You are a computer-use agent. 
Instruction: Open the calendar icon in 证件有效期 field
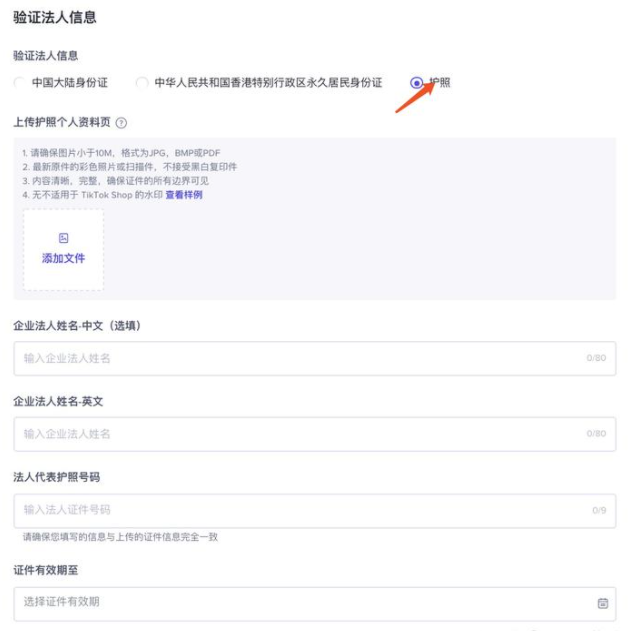coord(602,603)
